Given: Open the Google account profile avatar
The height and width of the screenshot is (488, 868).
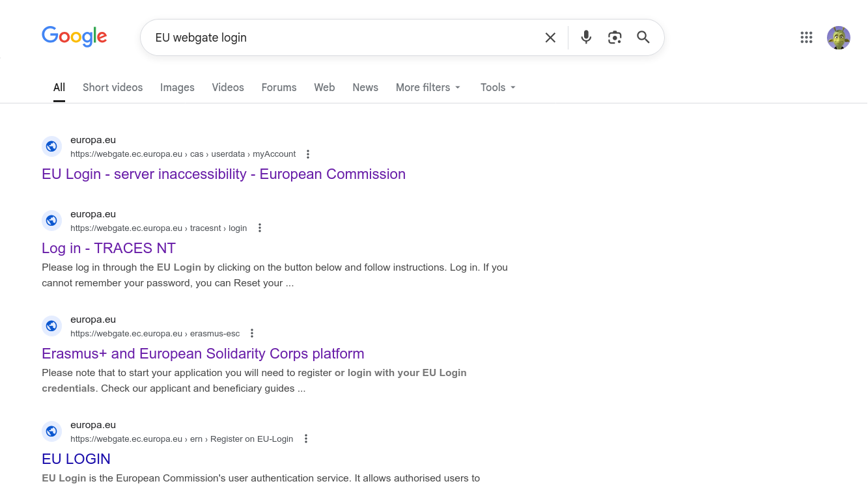Looking at the screenshot, I should 838,38.
